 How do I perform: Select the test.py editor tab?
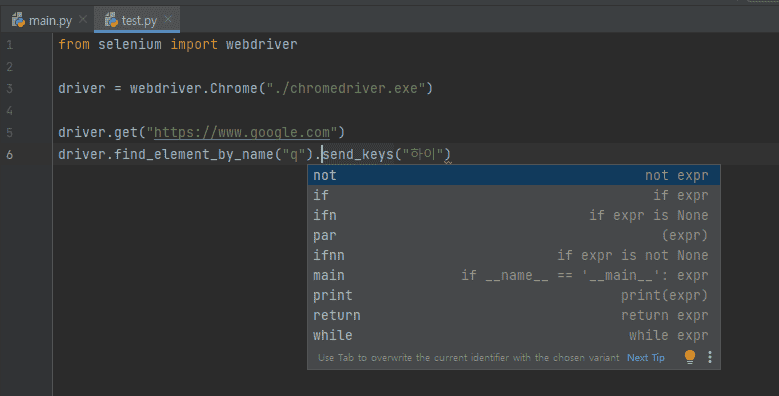pos(137,20)
